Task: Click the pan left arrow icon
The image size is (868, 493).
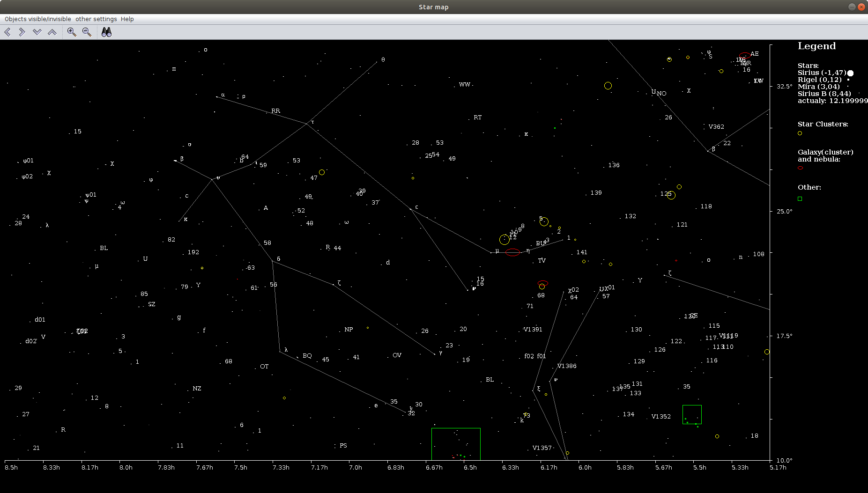Action: click(7, 32)
